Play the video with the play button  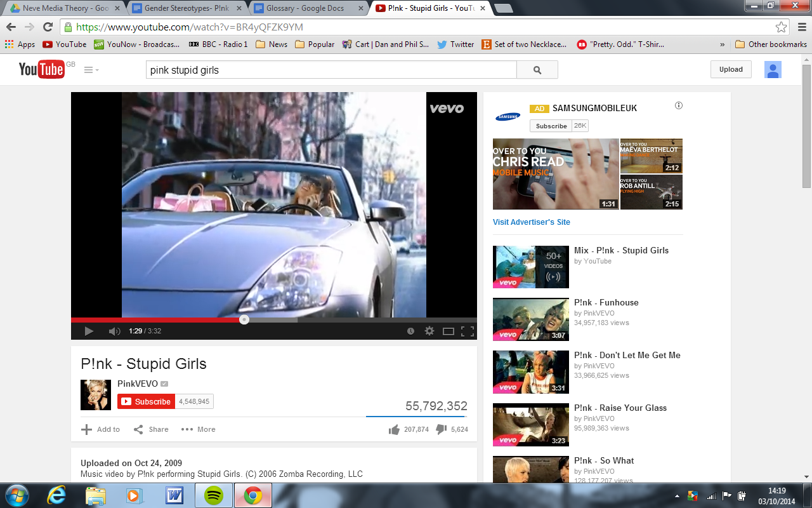[x=89, y=331]
